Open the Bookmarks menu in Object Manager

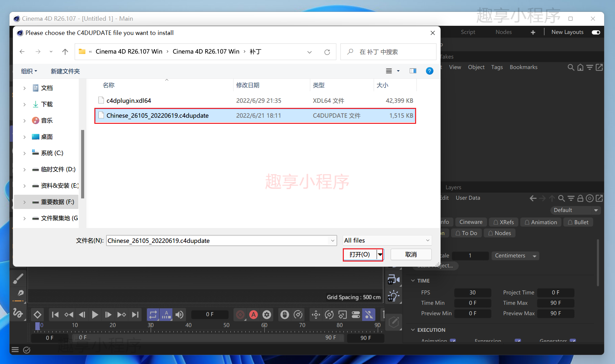(524, 67)
